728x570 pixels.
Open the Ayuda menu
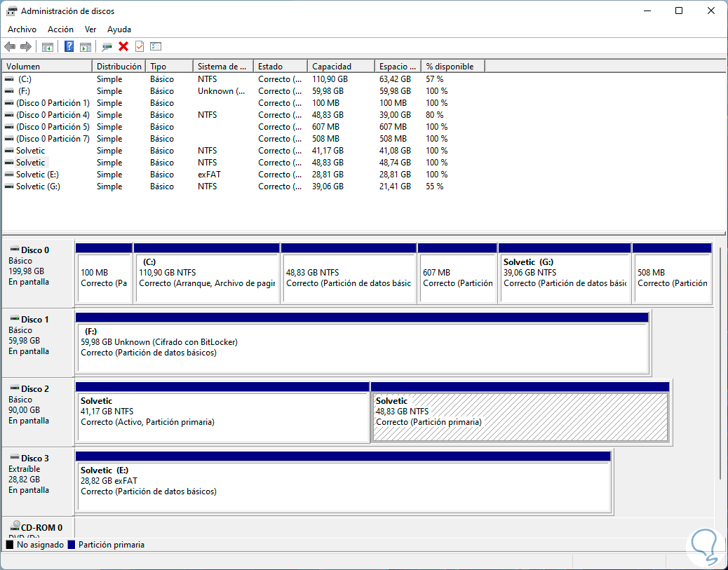coord(119,29)
